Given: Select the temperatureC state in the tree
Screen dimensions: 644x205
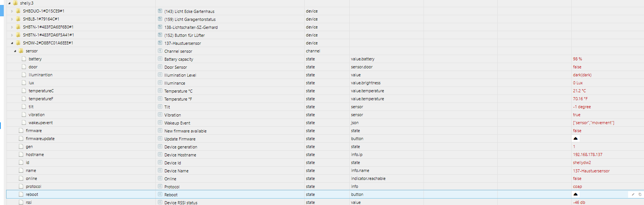Looking at the screenshot, I should pyautogui.click(x=41, y=91).
